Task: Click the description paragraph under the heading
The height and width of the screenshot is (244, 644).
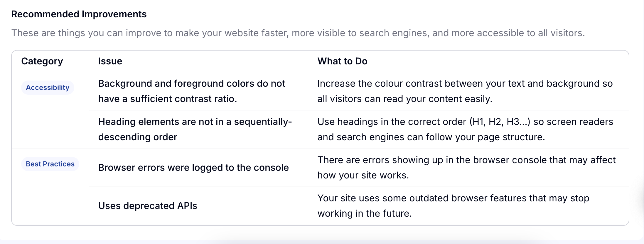Action: click(x=298, y=33)
